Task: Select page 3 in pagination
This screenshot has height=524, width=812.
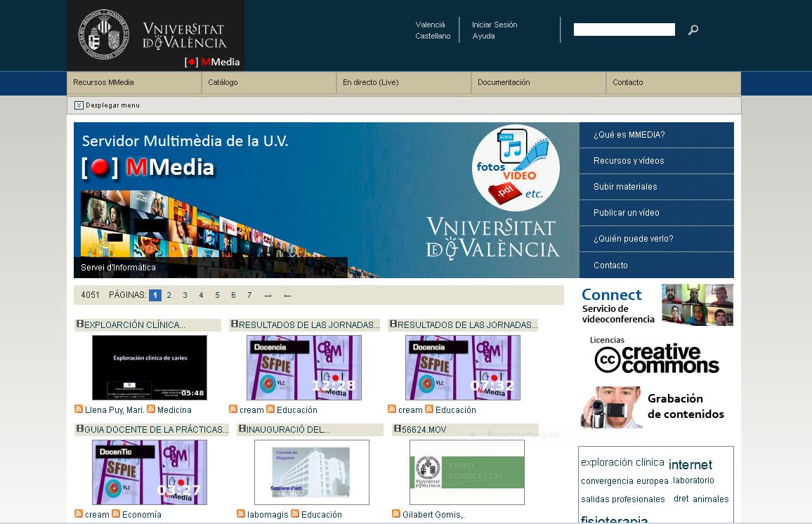Action: 185,296
